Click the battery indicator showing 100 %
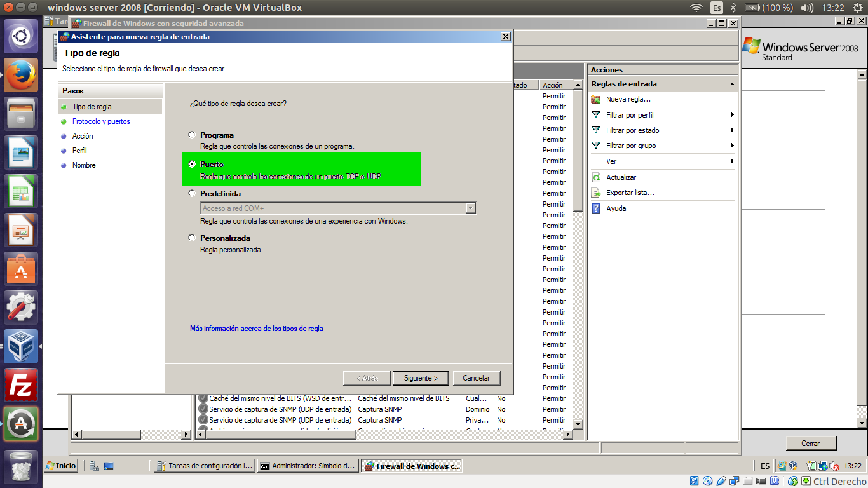The image size is (868, 488). 769,8
